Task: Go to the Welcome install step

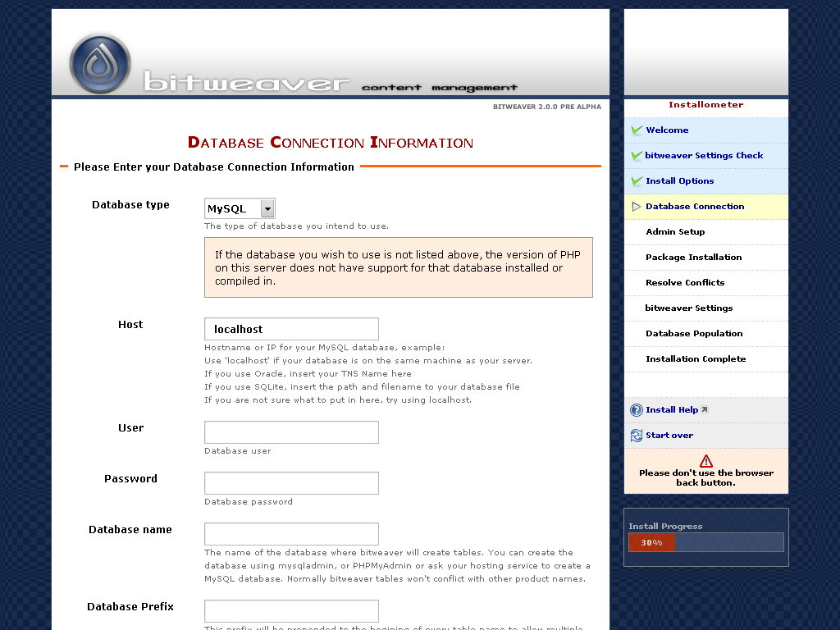Action: pyautogui.click(x=667, y=130)
